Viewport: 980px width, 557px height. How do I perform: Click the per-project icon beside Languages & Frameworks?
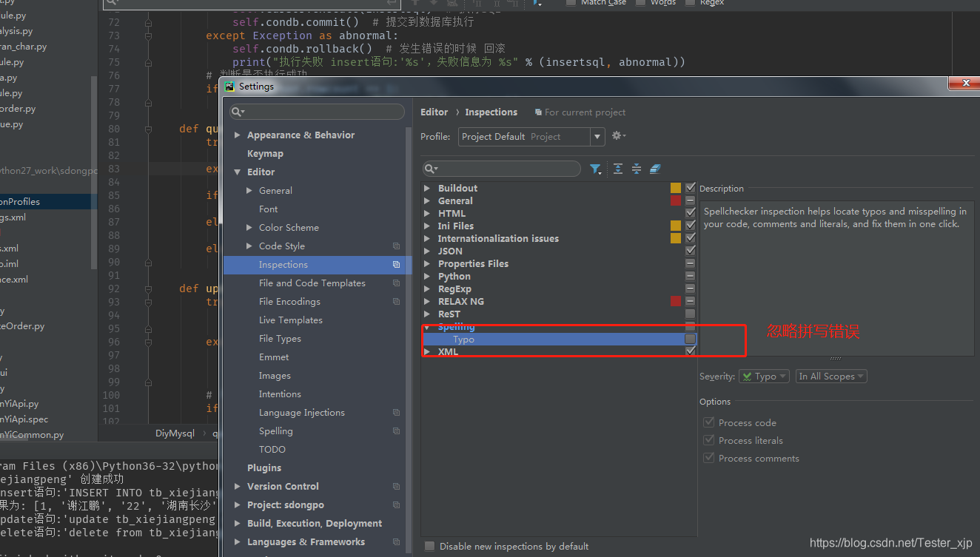coord(396,542)
